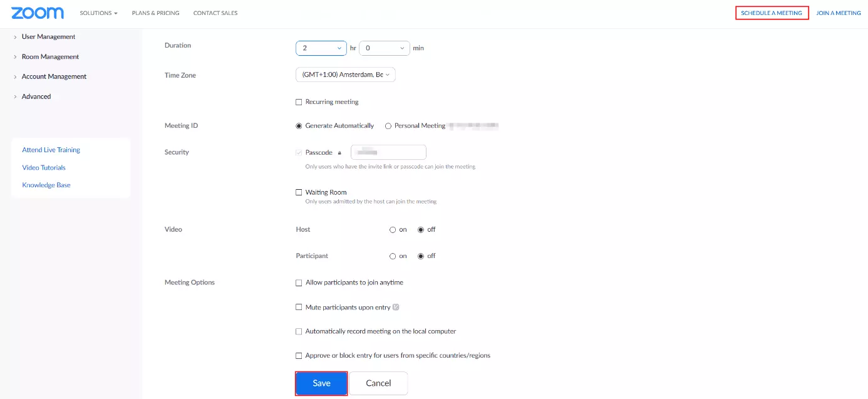868x399 pixels.
Task: Open the Time Zone dropdown
Action: point(346,75)
